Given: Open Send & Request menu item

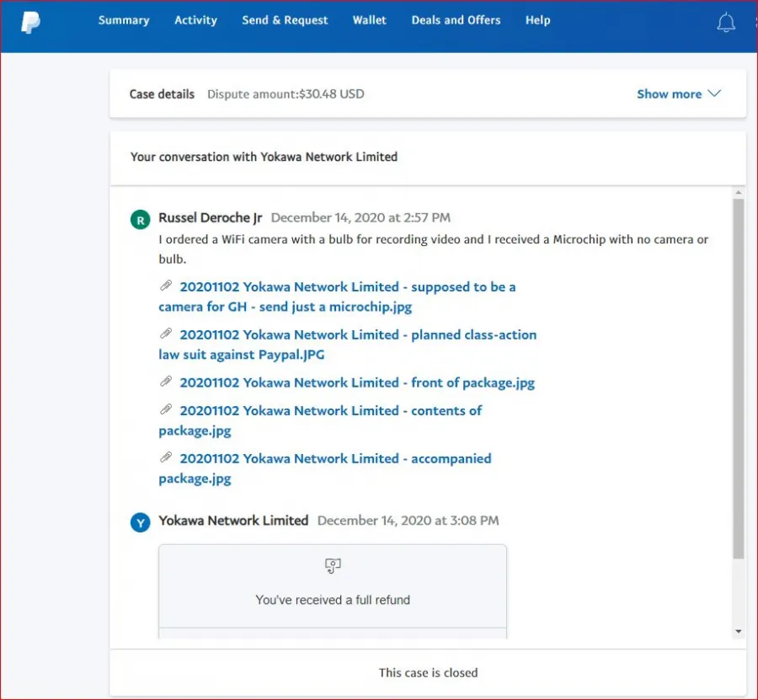Looking at the screenshot, I should 285,20.
